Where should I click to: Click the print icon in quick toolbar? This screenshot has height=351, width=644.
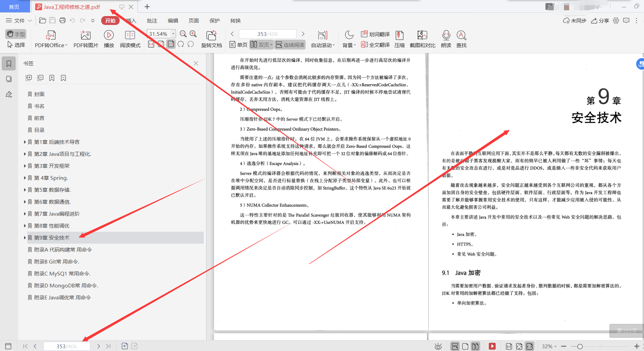tap(63, 21)
